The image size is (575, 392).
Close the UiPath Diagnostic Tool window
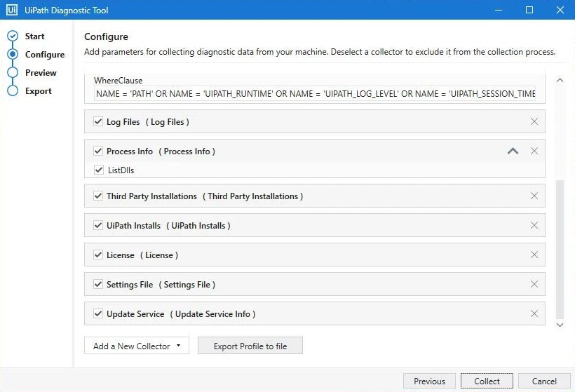pyautogui.click(x=560, y=10)
